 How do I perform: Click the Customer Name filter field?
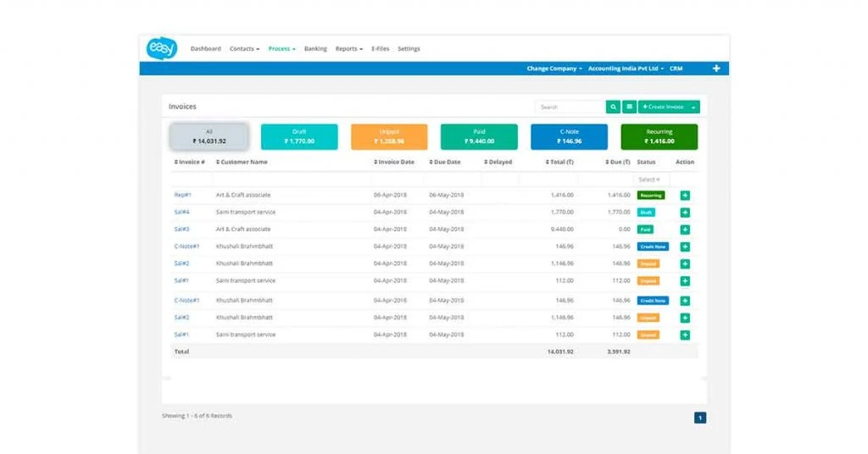291,180
